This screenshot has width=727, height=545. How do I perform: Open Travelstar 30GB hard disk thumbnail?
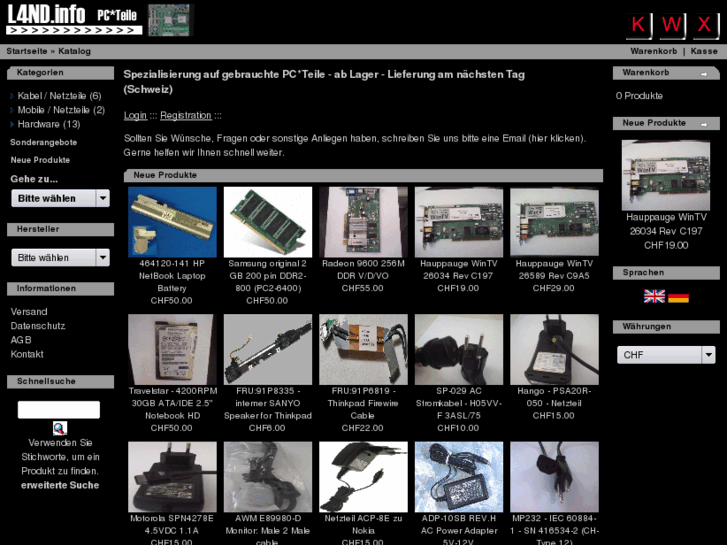tap(172, 350)
